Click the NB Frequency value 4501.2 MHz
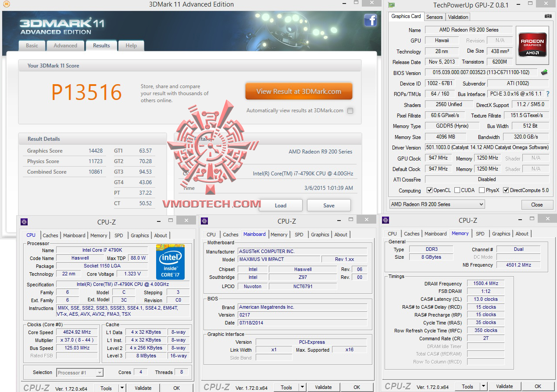Screen dimensions: 557x392 click(518, 265)
